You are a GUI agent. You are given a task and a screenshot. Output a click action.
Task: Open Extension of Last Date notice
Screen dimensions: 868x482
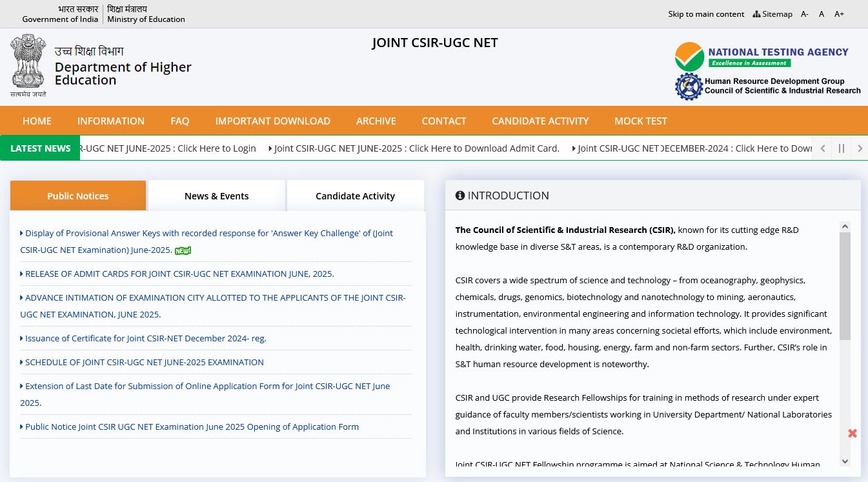(205, 394)
